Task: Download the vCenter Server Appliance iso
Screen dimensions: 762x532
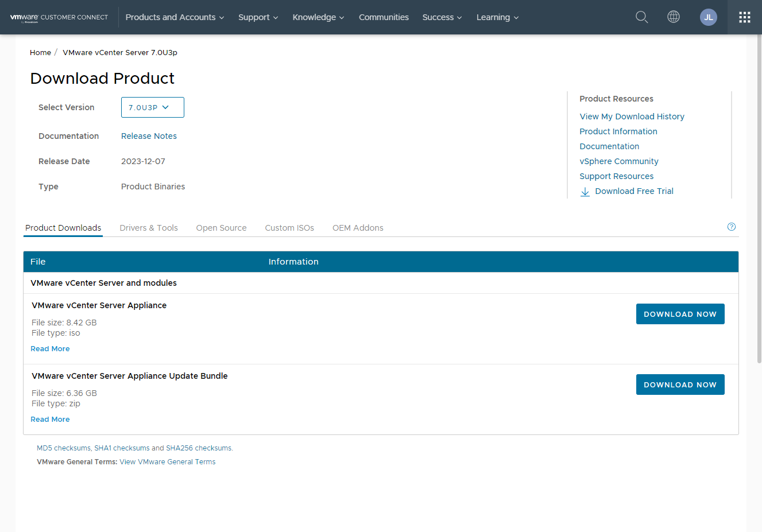Action: tap(680, 314)
